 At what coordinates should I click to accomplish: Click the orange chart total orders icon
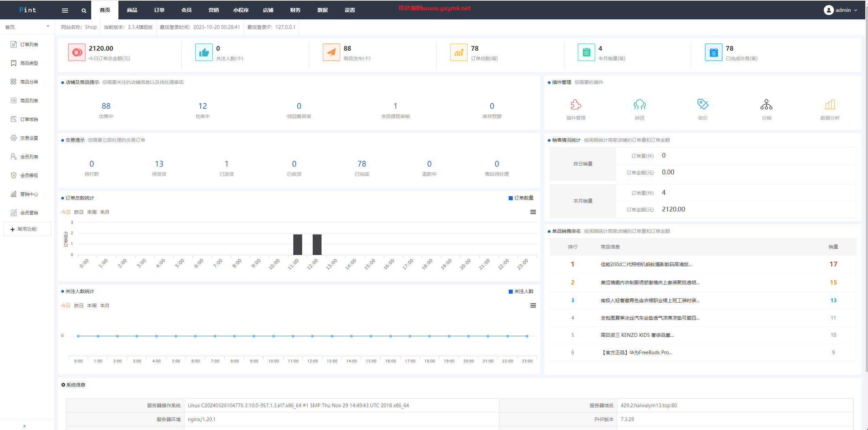point(459,52)
